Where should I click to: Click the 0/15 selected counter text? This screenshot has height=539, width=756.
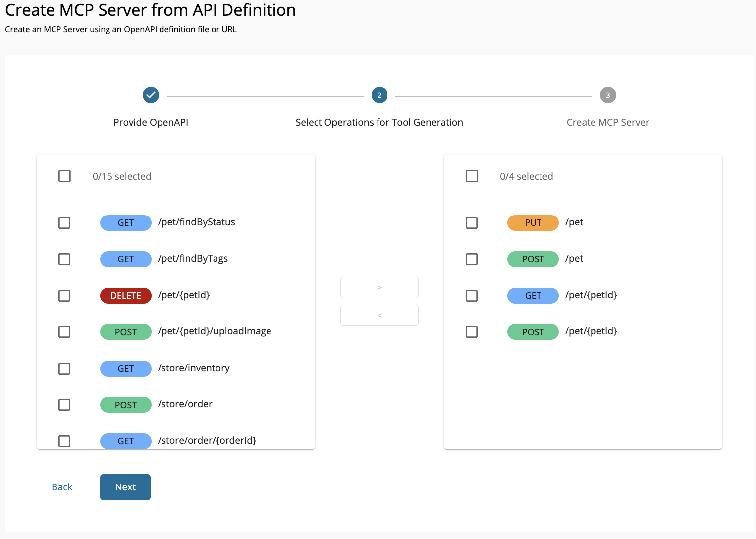pos(122,176)
